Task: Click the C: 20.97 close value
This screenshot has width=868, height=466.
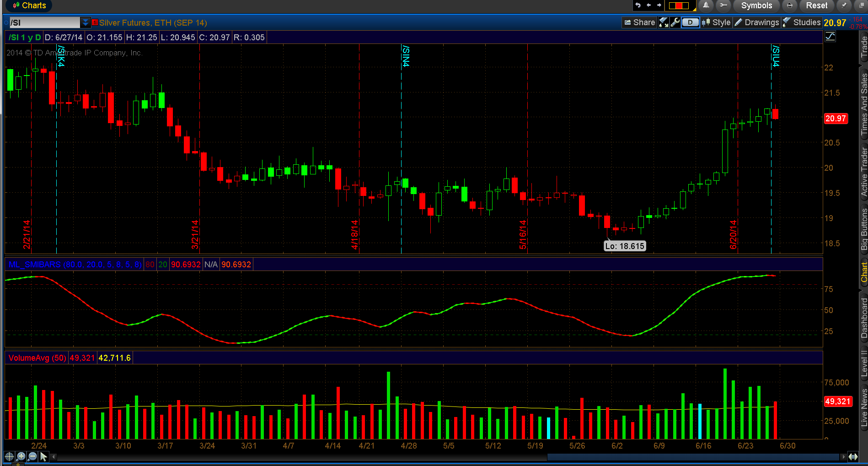Action: coord(214,38)
